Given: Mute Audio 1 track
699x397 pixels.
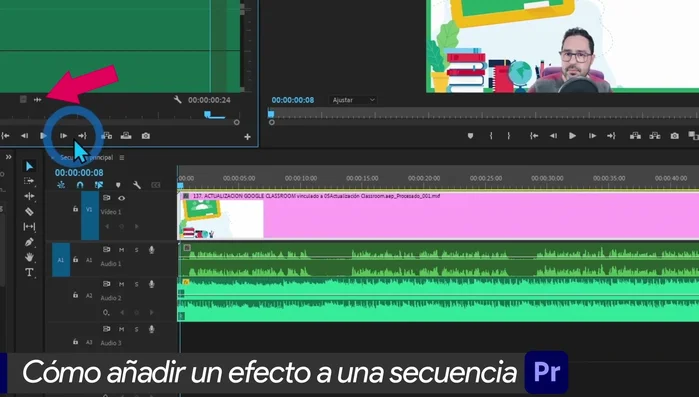Looking at the screenshot, I should point(121,250).
